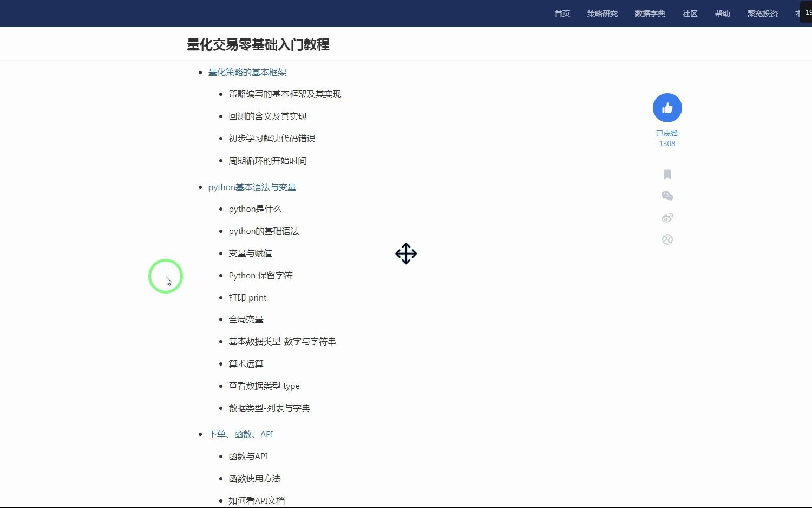The width and height of the screenshot is (812, 508).
Task: Click the python的基础语法 item
Action: [264, 231]
